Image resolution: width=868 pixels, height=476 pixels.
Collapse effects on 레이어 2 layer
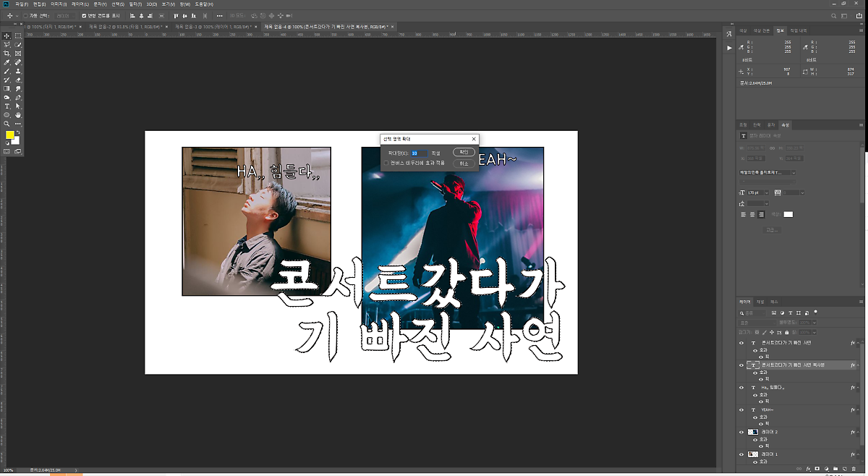point(856,432)
